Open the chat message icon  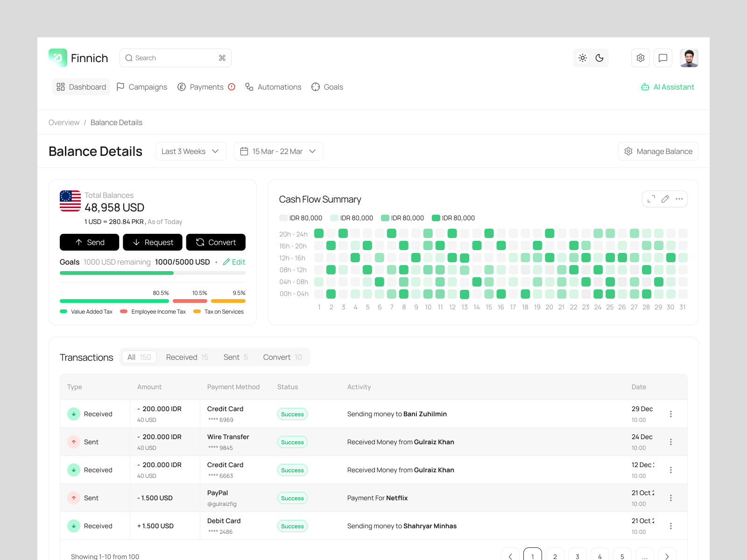pos(662,58)
